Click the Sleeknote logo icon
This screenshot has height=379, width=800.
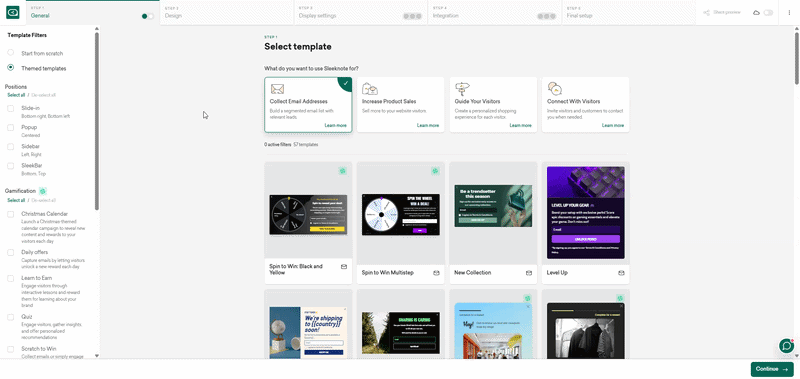coord(13,13)
